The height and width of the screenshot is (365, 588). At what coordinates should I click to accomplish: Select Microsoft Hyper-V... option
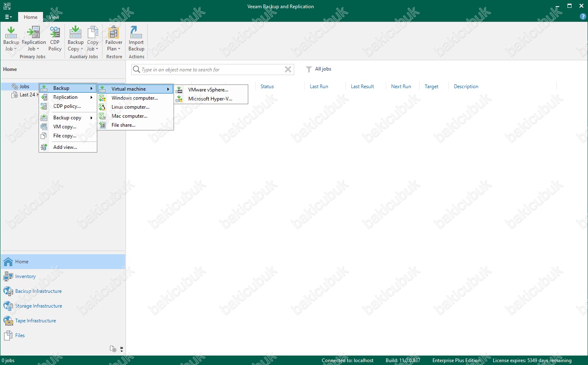[x=211, y=99]
